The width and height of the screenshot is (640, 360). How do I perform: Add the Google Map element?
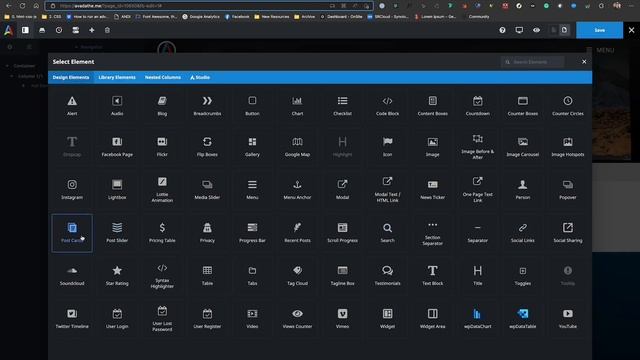(297, 147)
